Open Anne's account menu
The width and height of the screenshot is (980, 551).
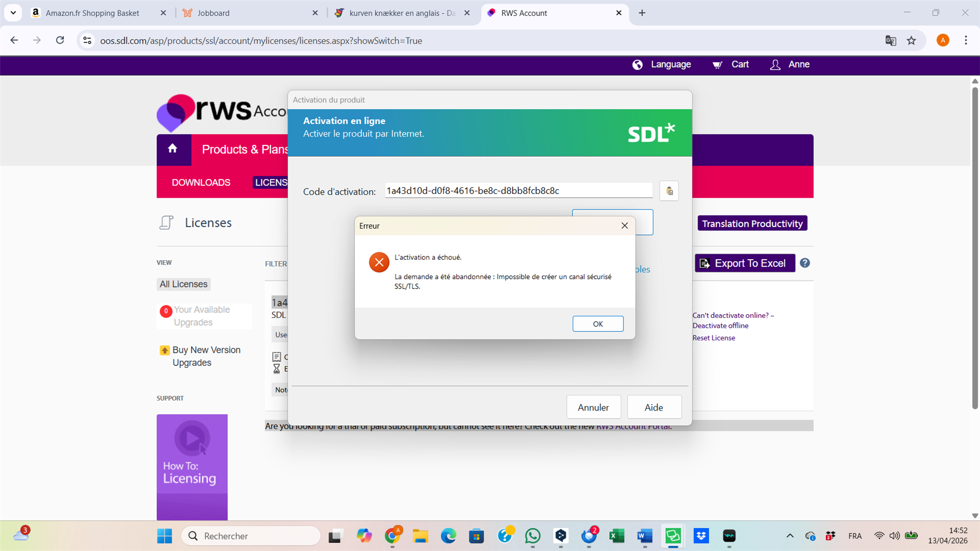pos(789,64)
